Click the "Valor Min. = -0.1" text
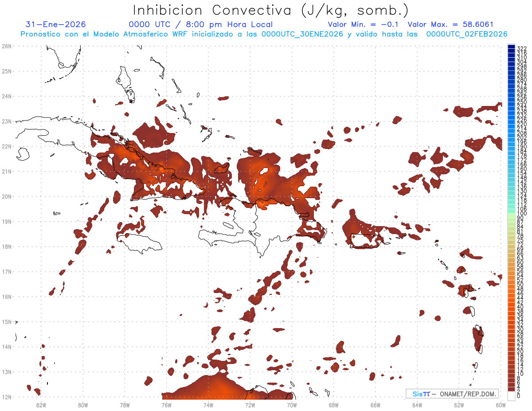This screenshot has width=532, height=411. pyautogui.click(x=363, y=24)
